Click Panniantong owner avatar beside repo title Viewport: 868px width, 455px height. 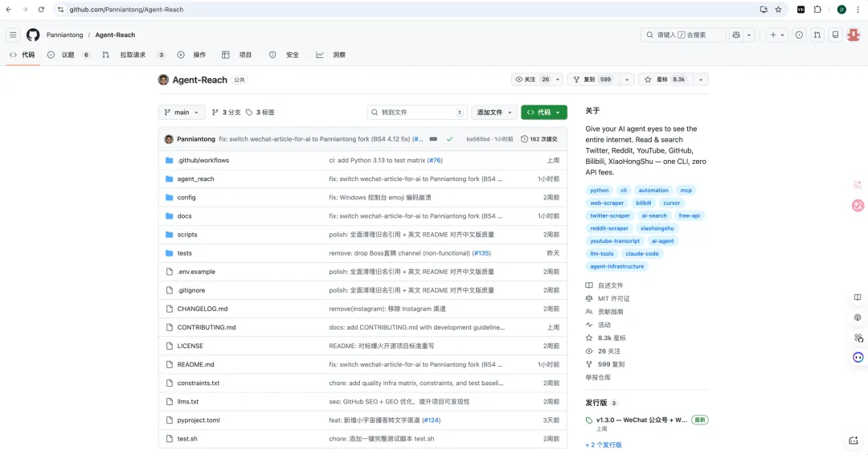pyautogui.click(x=163, y=80)
